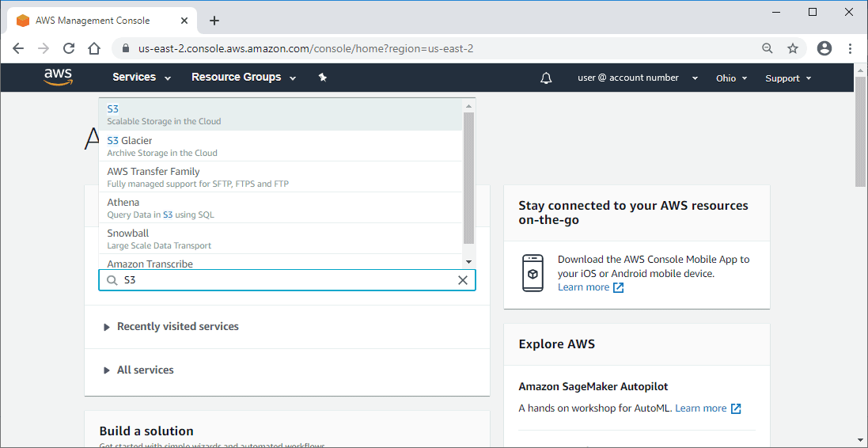Viewport: 868px width, 448px height.
Task: Click Learn more for the mobile app
Action: click(583, 287)
